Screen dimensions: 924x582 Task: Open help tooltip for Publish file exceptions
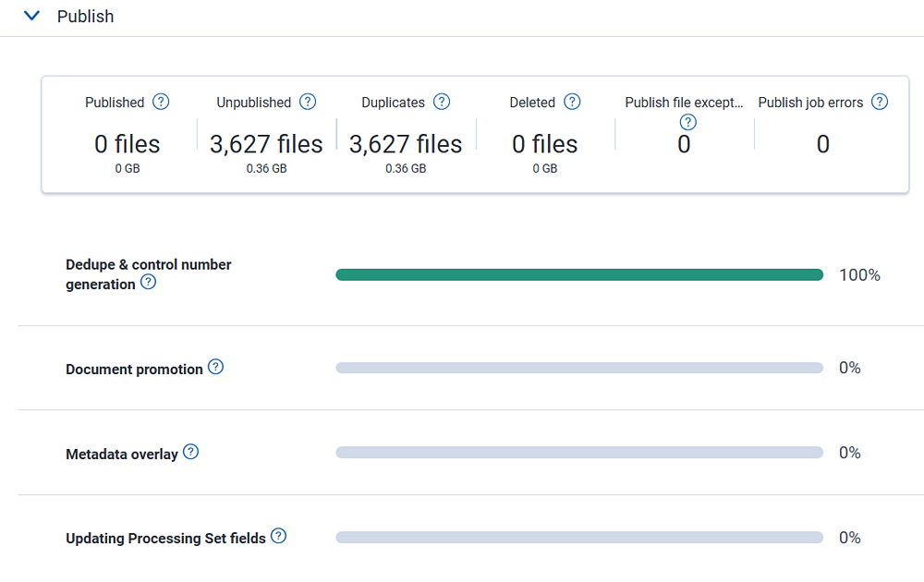[x=687, y=121]
